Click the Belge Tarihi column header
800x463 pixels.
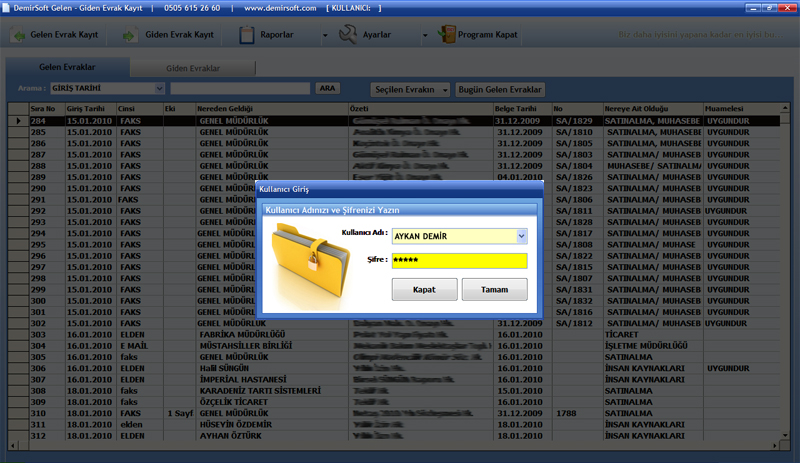tap(523, 109)
